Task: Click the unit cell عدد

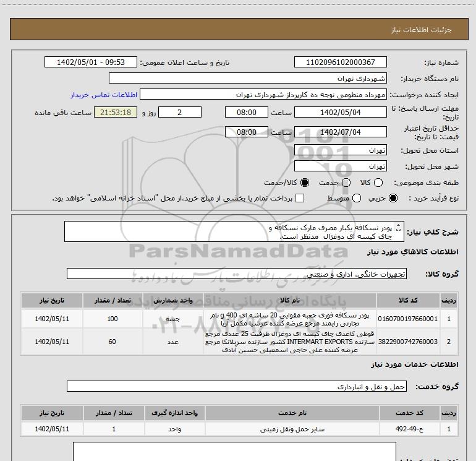Action: point(172,342)
